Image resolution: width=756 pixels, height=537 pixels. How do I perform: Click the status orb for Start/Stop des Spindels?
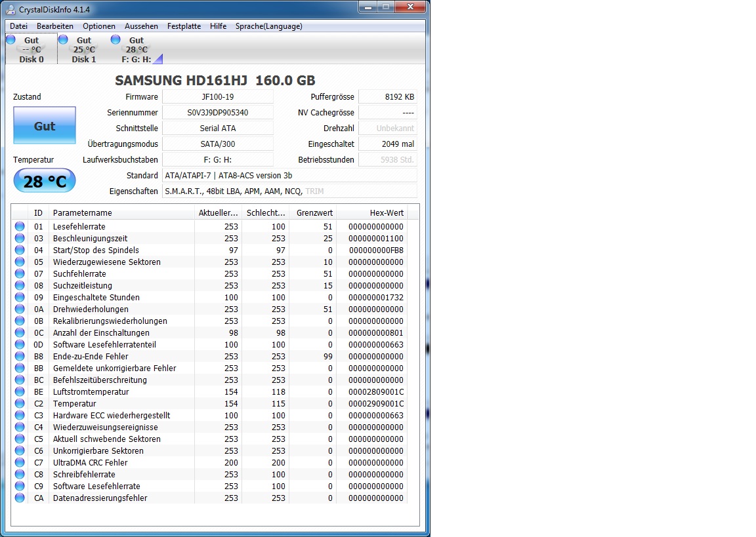tap(20, 250)
